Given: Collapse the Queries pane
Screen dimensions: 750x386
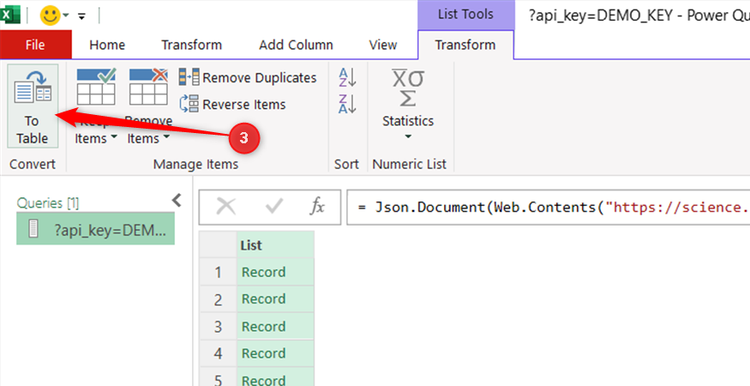Looking at the screenshot, I should click(177, 200).
